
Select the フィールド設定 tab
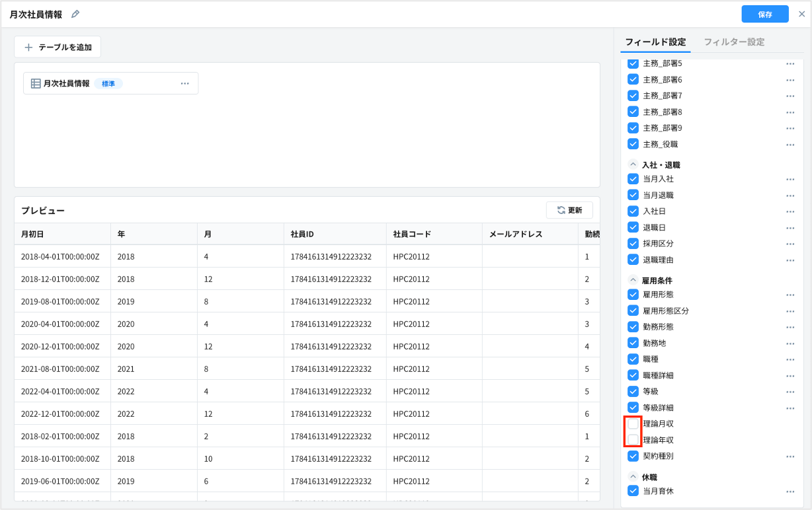click(655, 42)
